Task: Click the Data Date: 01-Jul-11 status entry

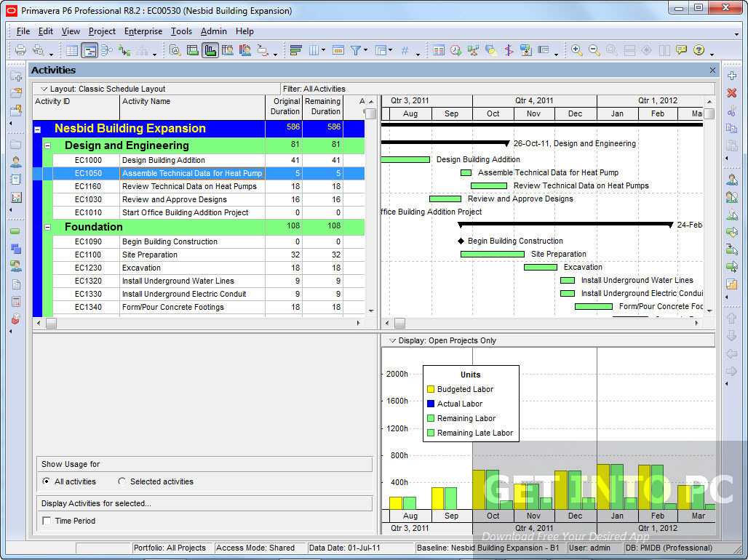Action: [x=344, y=548]
